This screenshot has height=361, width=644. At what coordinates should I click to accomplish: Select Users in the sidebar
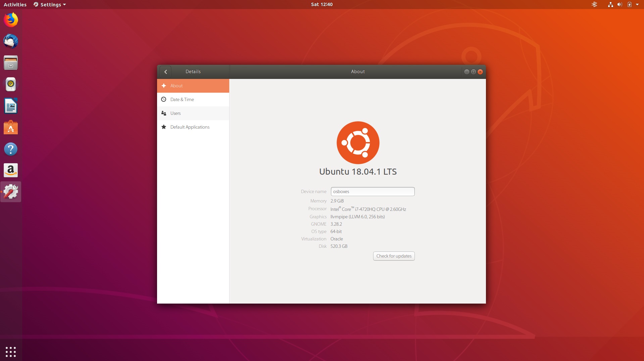(x=193, y=113)
